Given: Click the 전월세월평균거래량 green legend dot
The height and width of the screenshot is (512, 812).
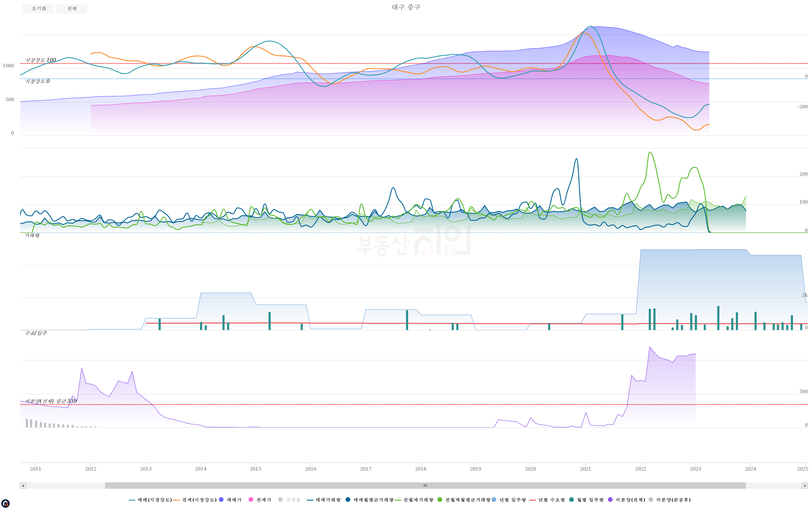Looking at the screenshot, I should [440, 500].
